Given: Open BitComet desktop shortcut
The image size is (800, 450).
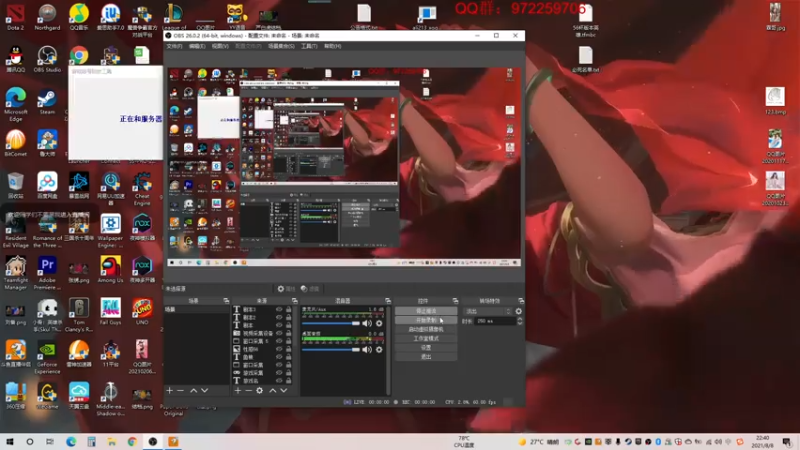Looking at the screenshot, I should click(15, 143).
